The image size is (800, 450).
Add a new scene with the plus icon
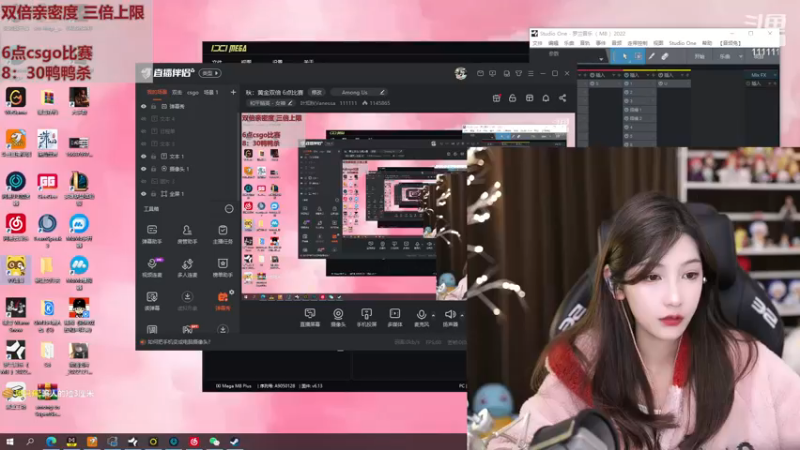[233, 92]
